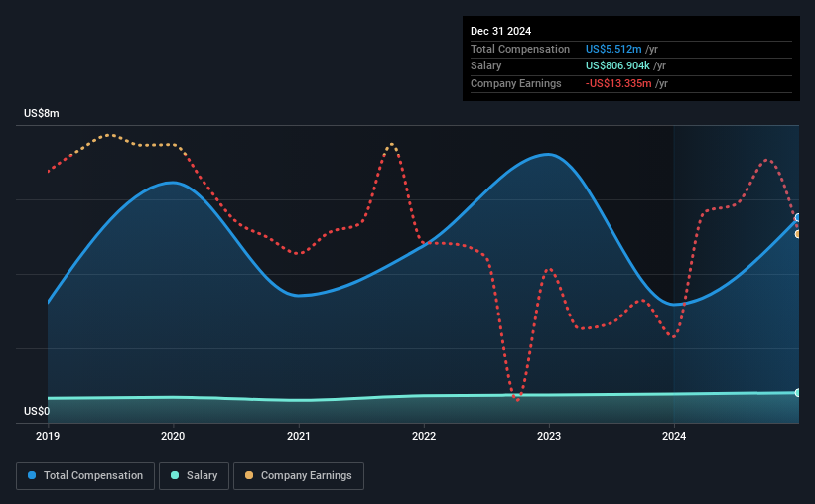The image size is (815, 504).
Task: Click the US$806.904k salary value
Action: (617, 66)
